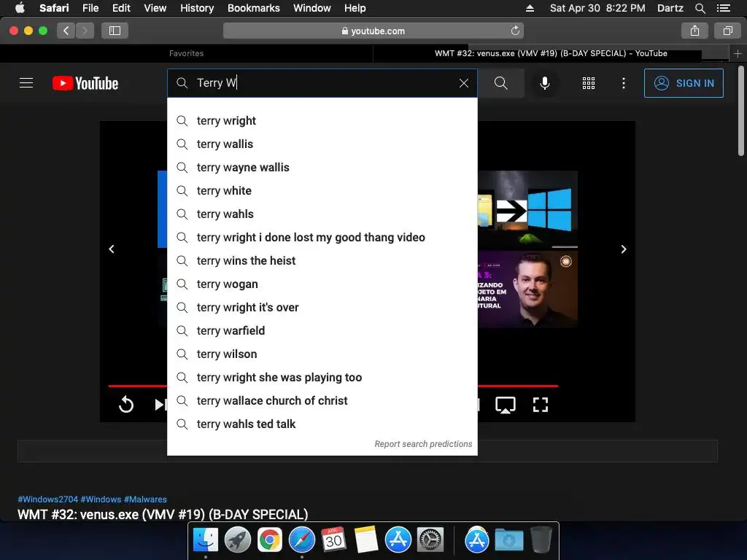
Task: Click the red video progress bar
Action: [x=518, y=386]
